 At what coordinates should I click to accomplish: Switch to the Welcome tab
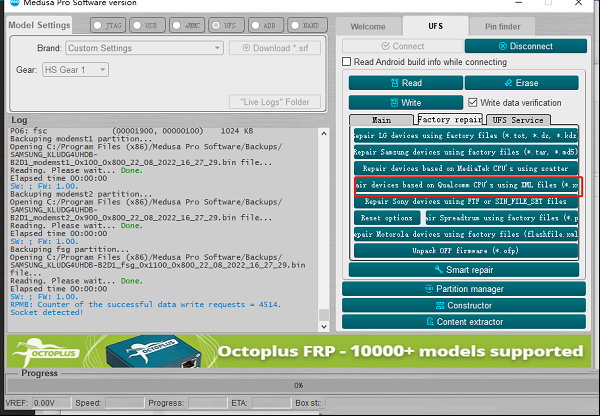(368, 26)
